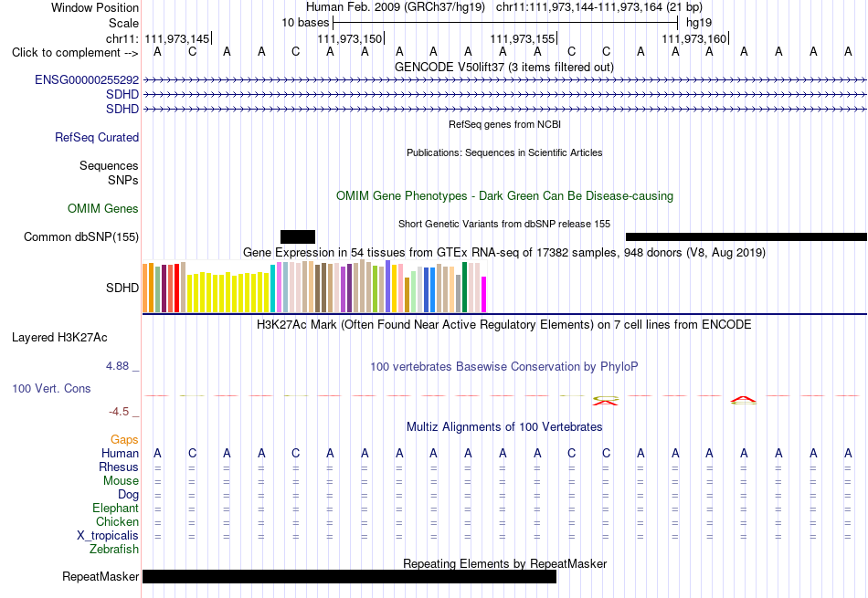Image resolution: width=868 pixels, height=598 pixels.
Task: Click the red-and-gold PhyloP glyph below baseline
Action: point(606,401)
